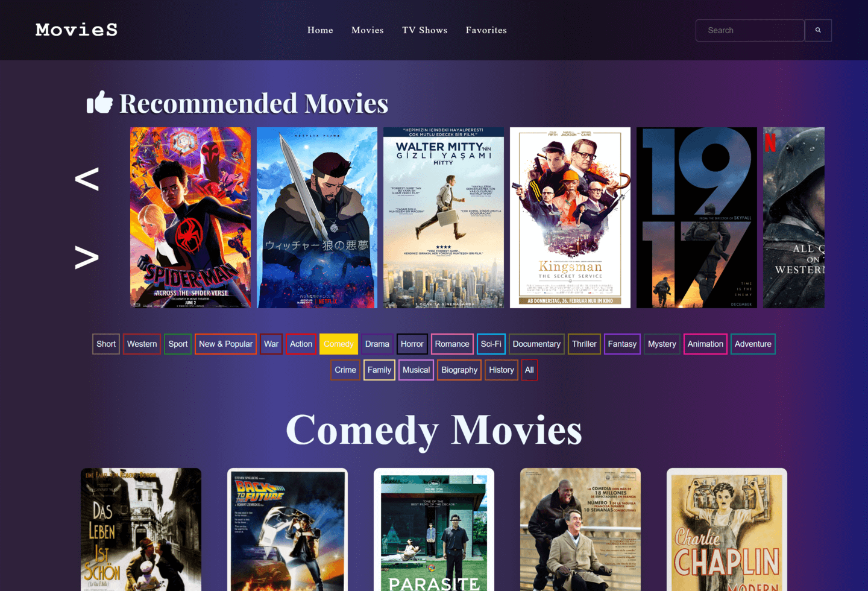868x591 pixels.
Task: Open the Charlie Chaplin Modern Times card
Action: [727, 529]
